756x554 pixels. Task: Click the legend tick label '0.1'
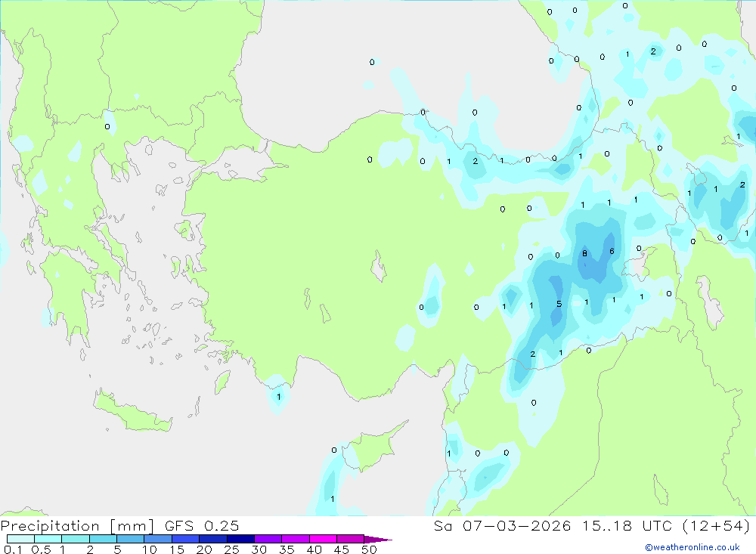pyautogui.click(x=12, y=549)
